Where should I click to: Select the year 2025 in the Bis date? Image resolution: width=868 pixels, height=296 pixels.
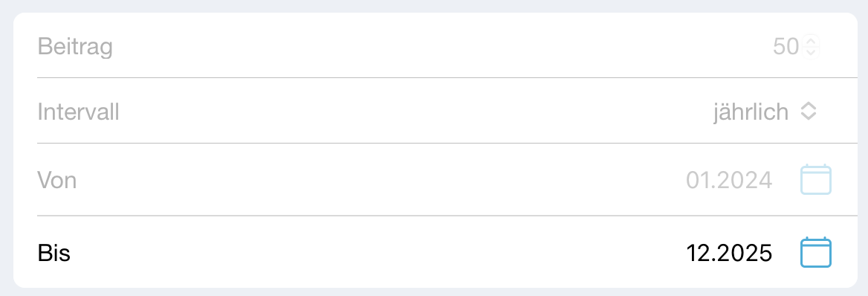click(744, 254)
